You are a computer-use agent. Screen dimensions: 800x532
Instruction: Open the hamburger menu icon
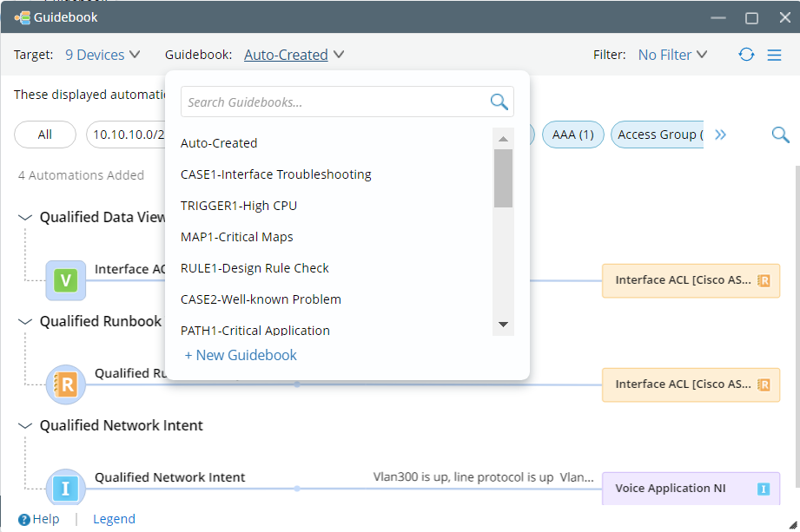coord(774,54)
